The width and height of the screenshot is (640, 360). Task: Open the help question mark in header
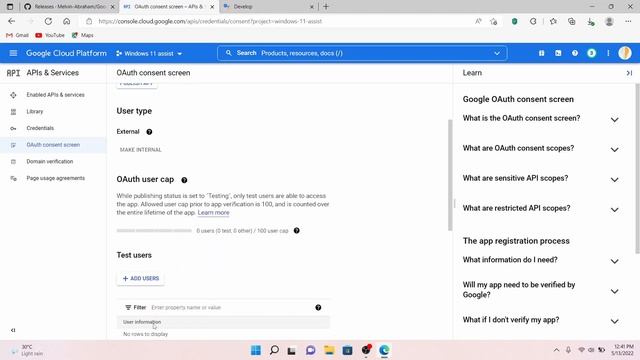point(575,53)
